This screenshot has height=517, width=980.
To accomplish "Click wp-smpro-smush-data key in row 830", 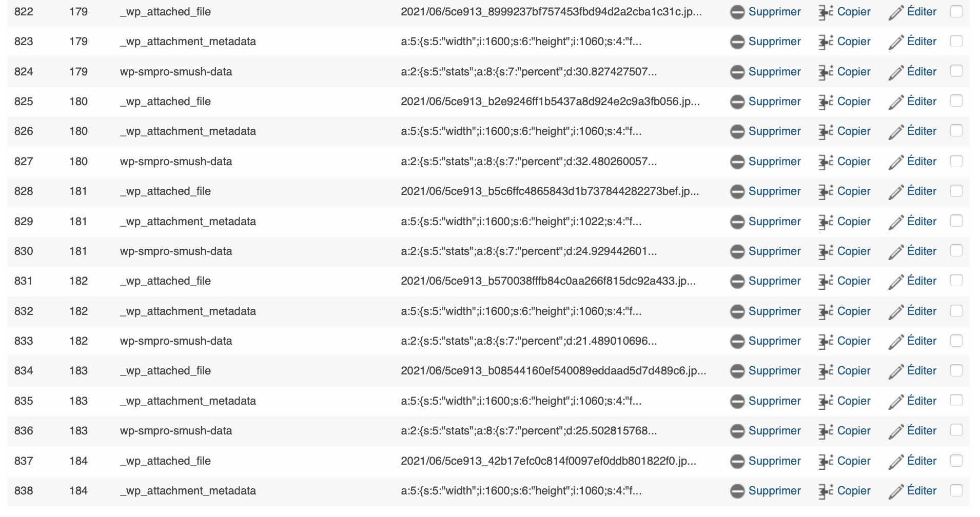I will point(176,251).
